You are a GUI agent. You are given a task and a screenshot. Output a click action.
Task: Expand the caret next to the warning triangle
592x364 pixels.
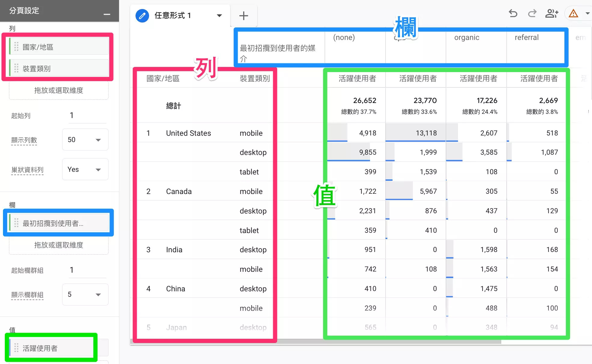(587, 14)
